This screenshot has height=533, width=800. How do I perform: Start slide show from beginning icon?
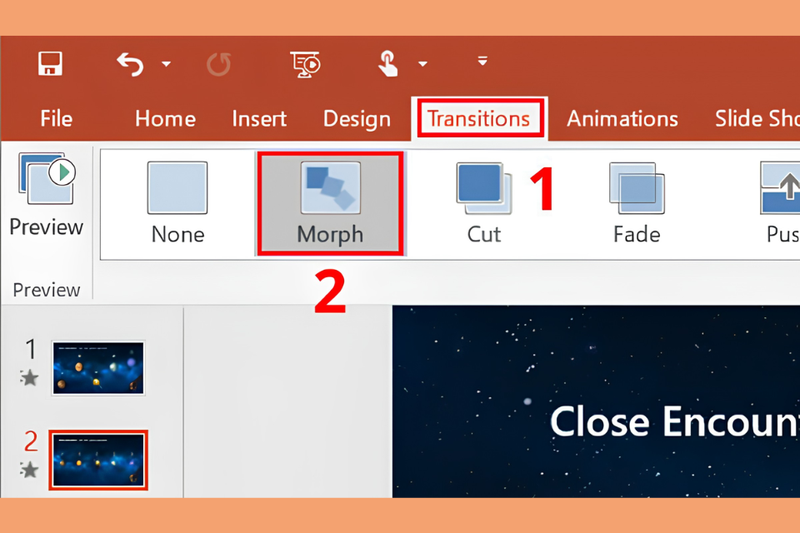305,64
